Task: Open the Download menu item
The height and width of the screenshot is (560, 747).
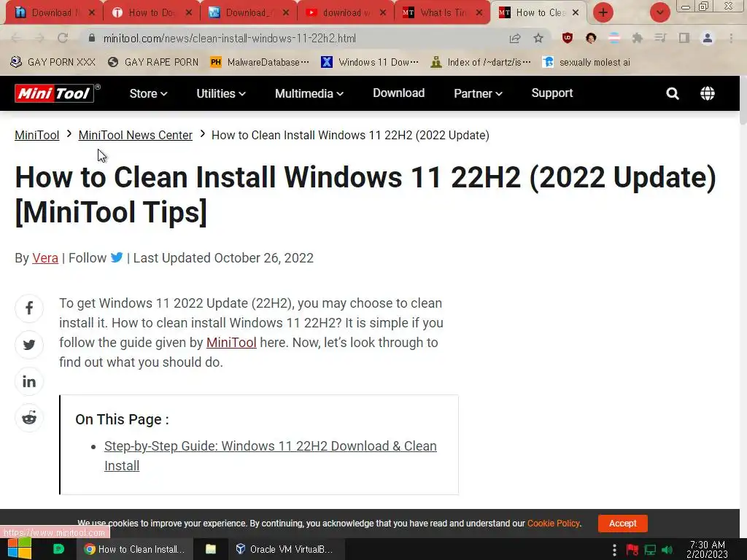Action: coord(399,93)
